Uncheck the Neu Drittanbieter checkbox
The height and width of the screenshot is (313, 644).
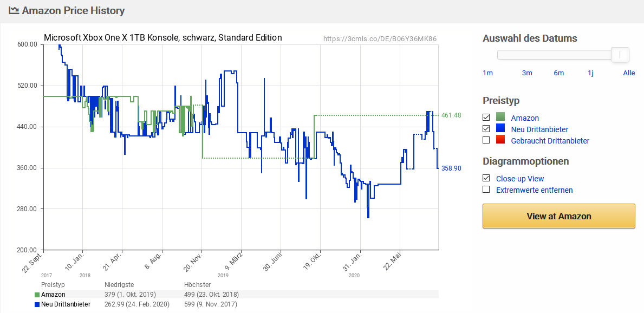[x=486, y=129]
